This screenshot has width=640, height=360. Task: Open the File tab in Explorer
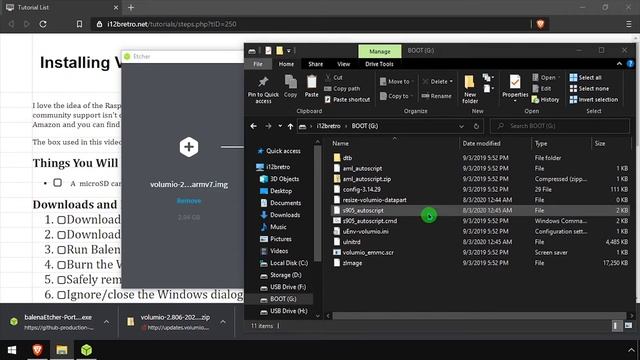click(258, 64)
